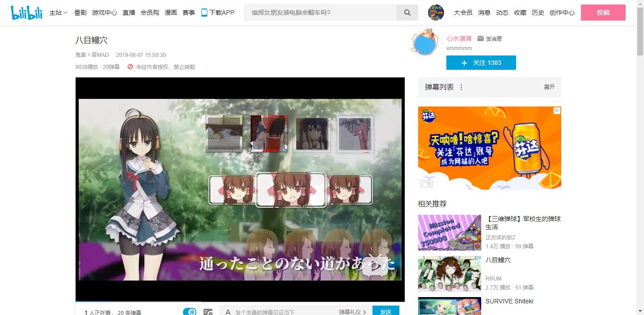The image size is (644, 315).
Task: Click the 发消息 envelope icon
Action: tap(481, 38)
